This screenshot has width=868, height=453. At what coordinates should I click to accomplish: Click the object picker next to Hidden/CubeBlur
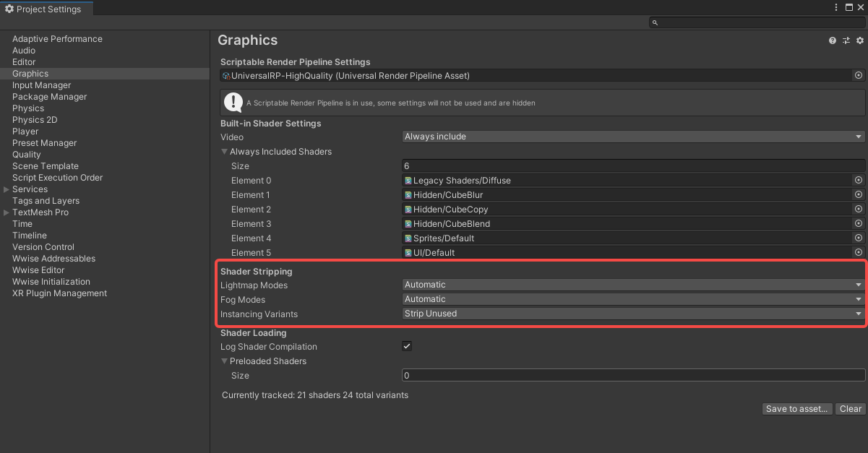(858, 194)
